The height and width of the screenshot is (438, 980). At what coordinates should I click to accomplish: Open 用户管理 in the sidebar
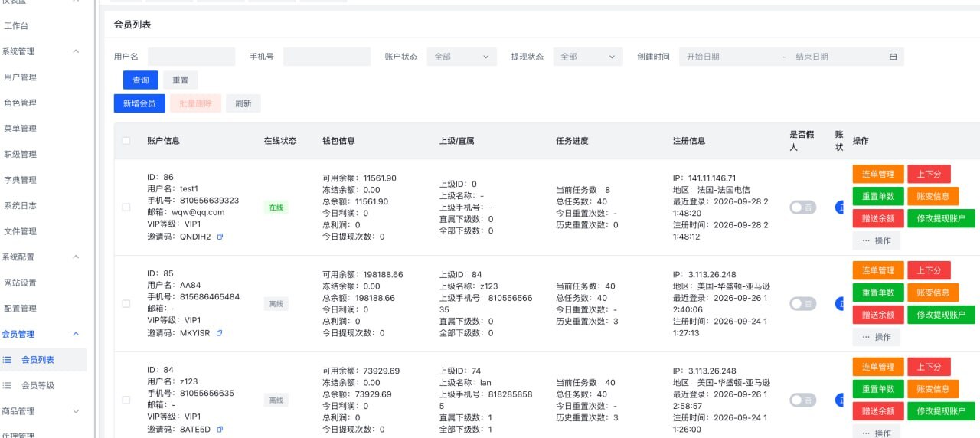(21, 77)
